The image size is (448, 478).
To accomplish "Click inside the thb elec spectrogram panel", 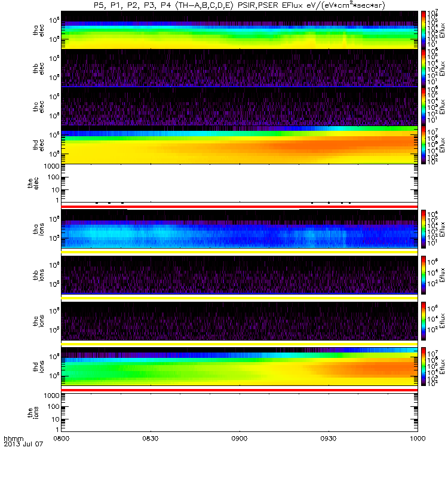I will [x=240, y=68].
